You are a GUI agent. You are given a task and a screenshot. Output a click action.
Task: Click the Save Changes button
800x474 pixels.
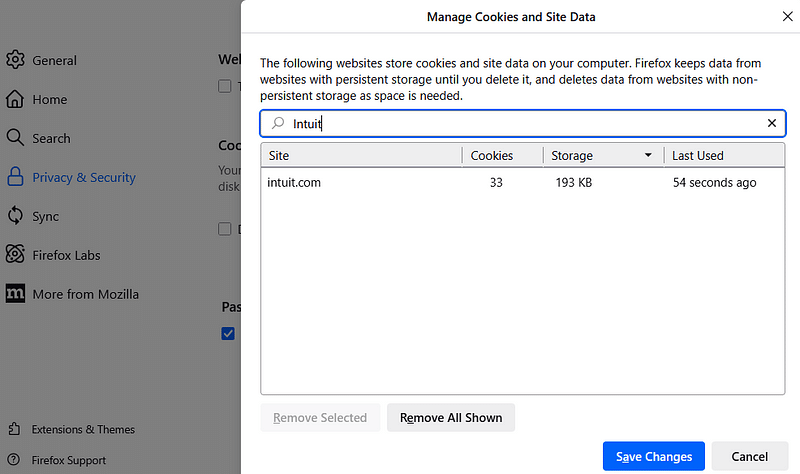coord(654,456)
